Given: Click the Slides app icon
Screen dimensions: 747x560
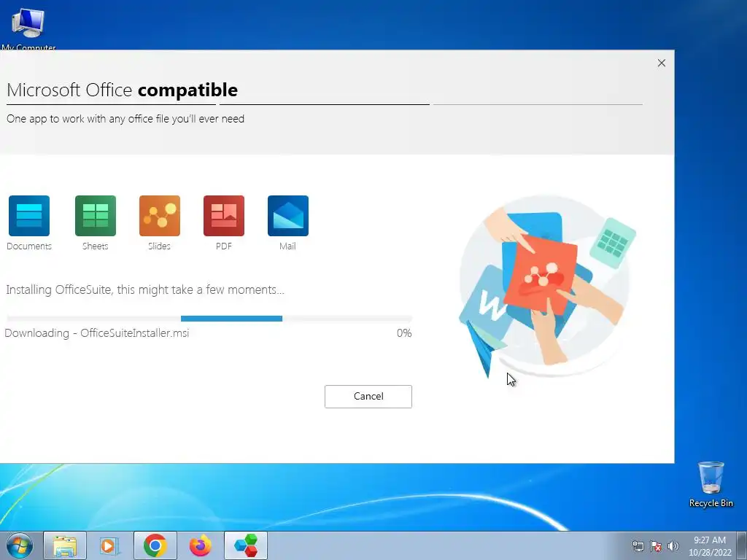Looking at the screenshot, I should 160,216.
